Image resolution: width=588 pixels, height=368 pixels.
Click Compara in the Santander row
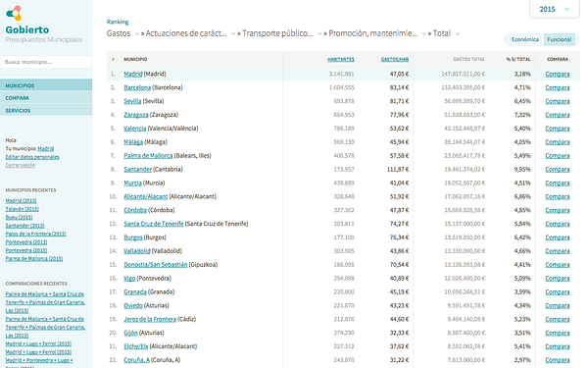point(558,170)
